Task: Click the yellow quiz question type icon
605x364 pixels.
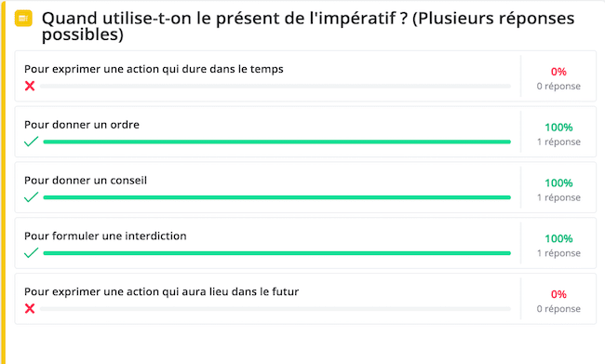Action: pos(23,18)
